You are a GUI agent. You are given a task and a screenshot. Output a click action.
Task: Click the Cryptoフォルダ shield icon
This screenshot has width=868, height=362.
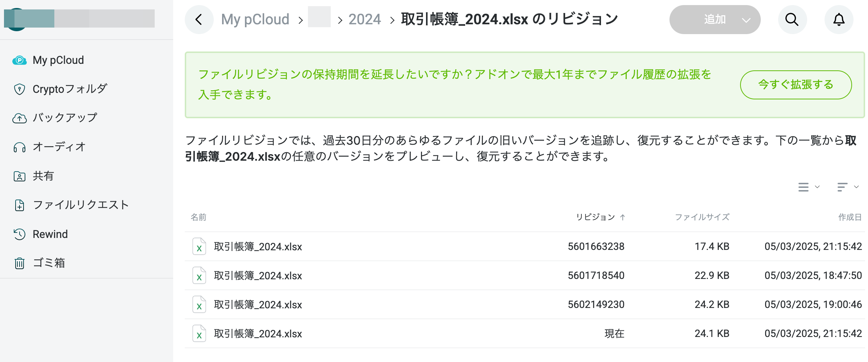[x=20, y=89]
